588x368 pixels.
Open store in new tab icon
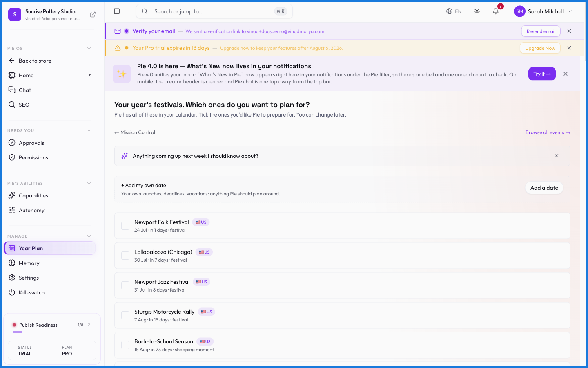coord(93,15)
